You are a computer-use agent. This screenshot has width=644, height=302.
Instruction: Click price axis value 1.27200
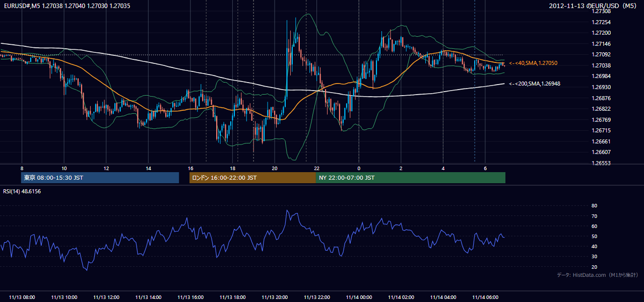point(601,33)
